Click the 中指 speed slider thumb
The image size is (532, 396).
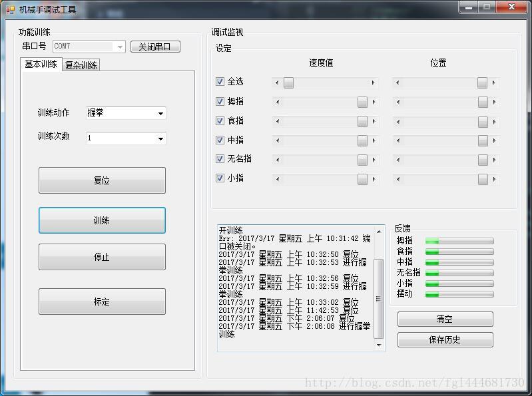[362, 140]
